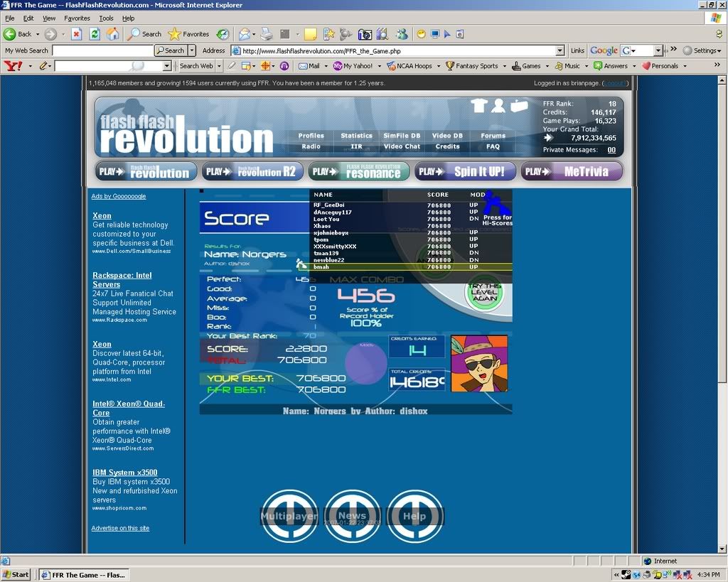The width and height of the screenshot is (728, 582).
Task: Open the Tools menu
Action: tap(106, 18)
